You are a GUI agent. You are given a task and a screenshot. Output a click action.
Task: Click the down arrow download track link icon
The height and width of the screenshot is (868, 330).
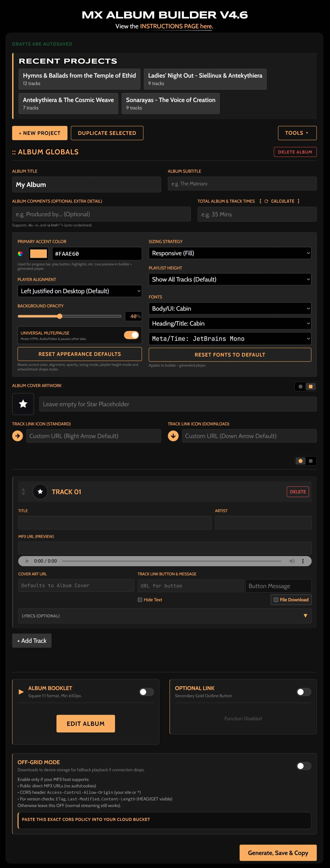coord(173,436)
